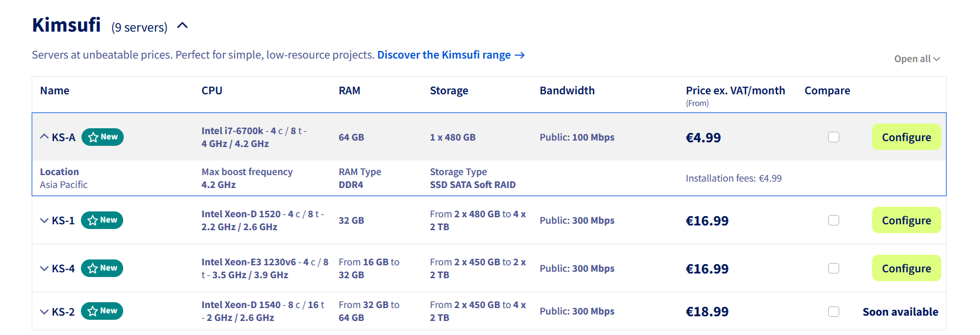Click the New star badge beside KS-2

(102, 311)
